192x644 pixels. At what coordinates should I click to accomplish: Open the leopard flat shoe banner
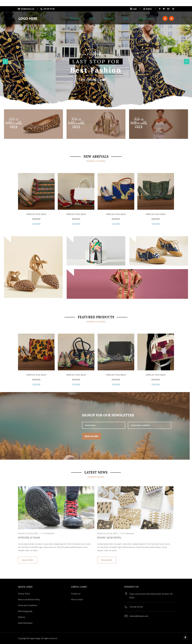[33, 124]
